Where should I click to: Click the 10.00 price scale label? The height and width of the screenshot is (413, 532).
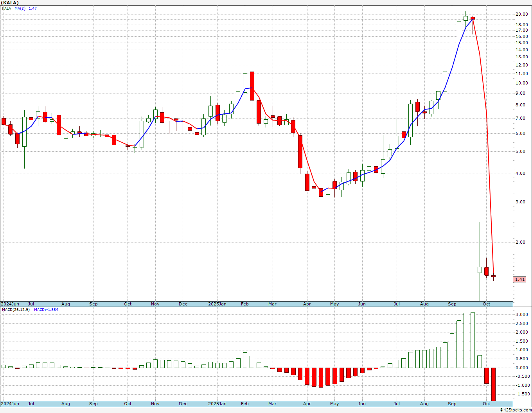tap(521, 83)
